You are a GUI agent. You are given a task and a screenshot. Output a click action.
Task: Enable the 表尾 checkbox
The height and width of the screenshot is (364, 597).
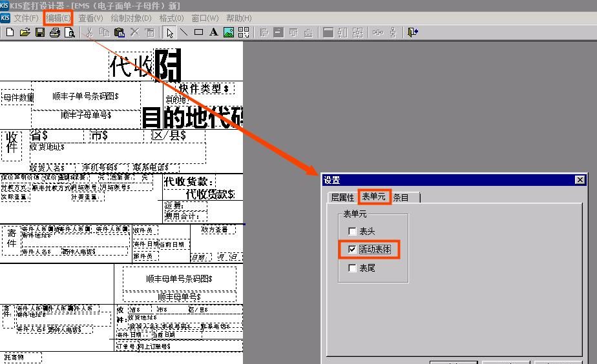point(352,268)
